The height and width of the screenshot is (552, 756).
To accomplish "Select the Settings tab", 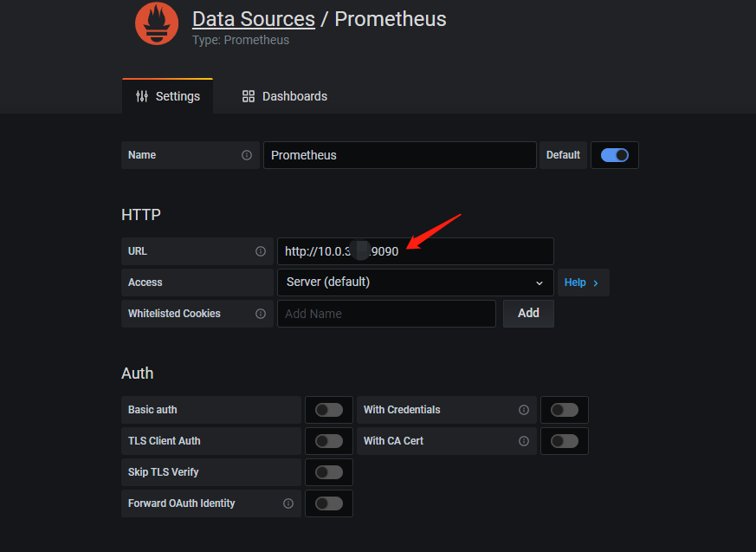I will (168, 96).
